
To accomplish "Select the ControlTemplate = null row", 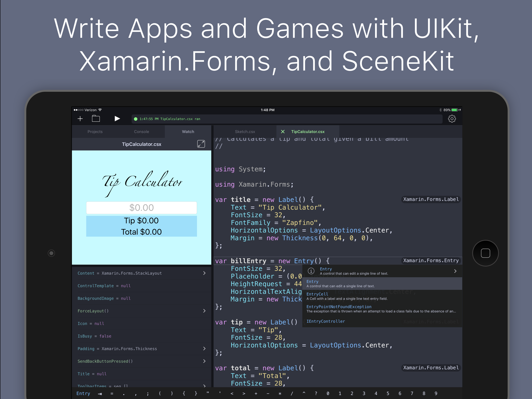I will tap(141, 286).
